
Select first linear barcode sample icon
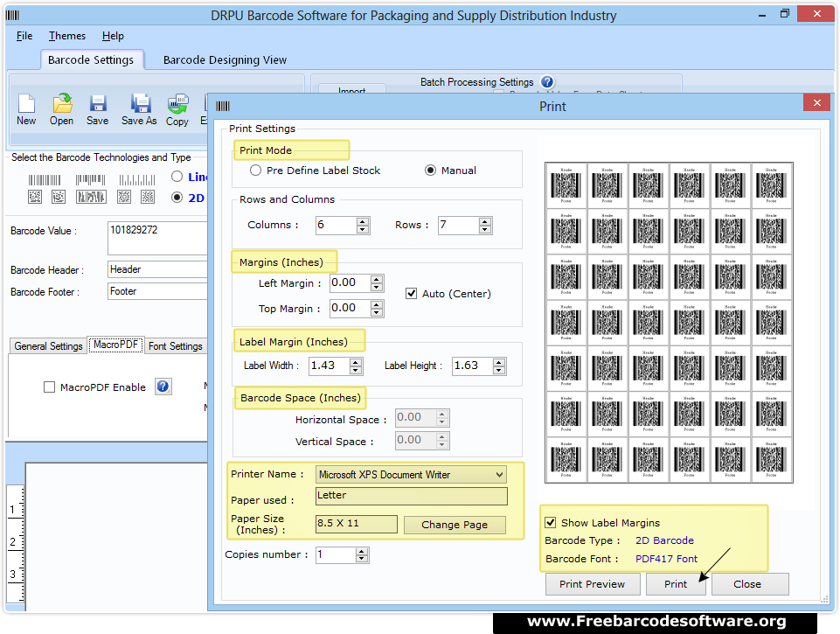point(45,180)
